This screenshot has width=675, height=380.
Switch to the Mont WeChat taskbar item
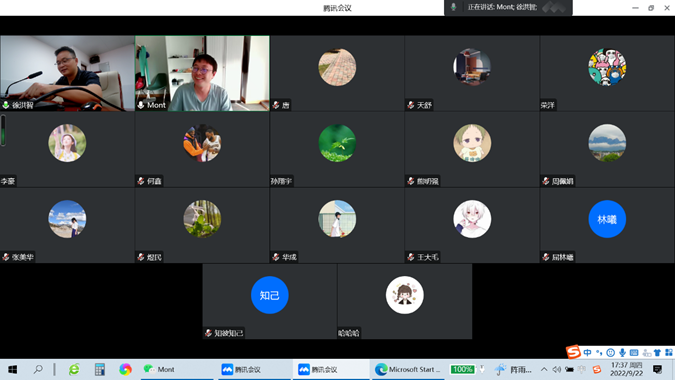click(x=177, y=369)
